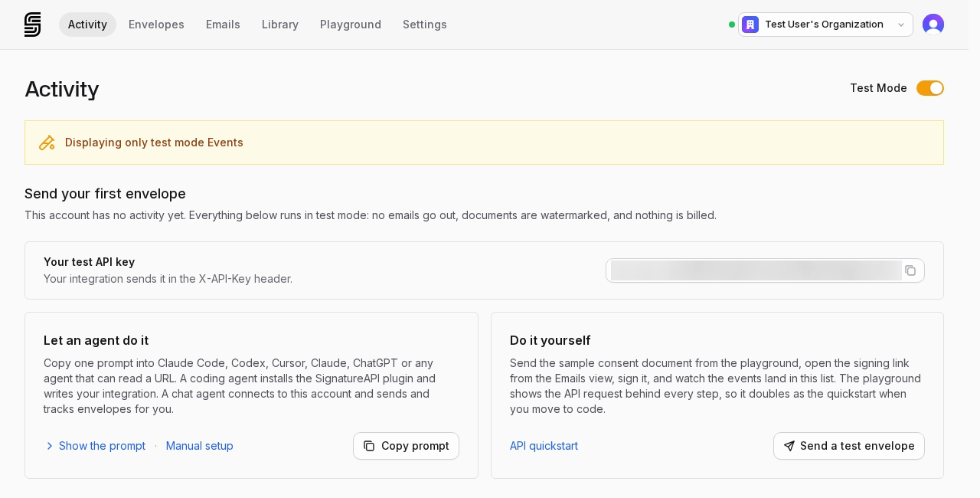Switch to the Emails tab
The height and width of the screenshot is (498, 980).
coord(223,25)
